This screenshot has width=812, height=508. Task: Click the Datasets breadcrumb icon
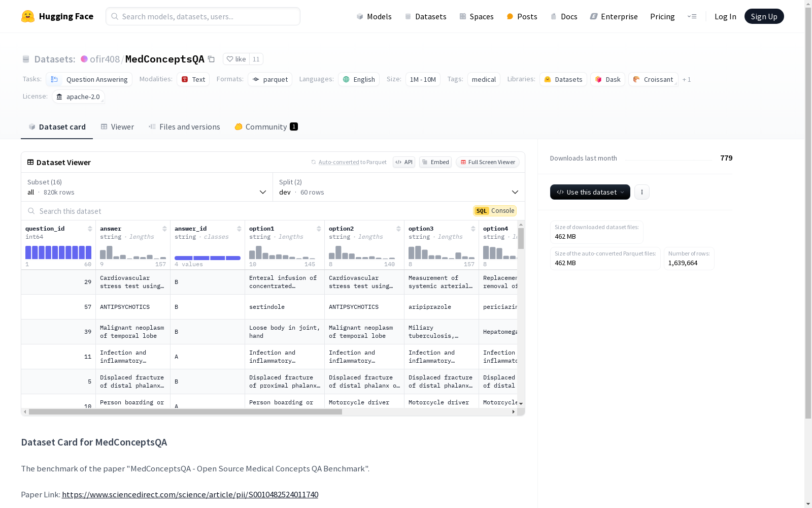(x=26, y=59)
